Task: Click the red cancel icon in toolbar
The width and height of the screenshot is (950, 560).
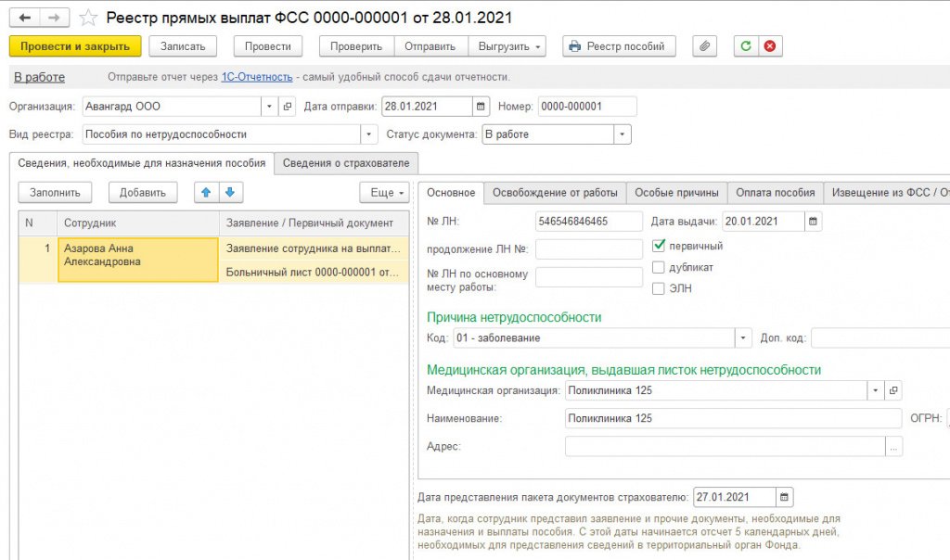Action: tap(770, 46)
